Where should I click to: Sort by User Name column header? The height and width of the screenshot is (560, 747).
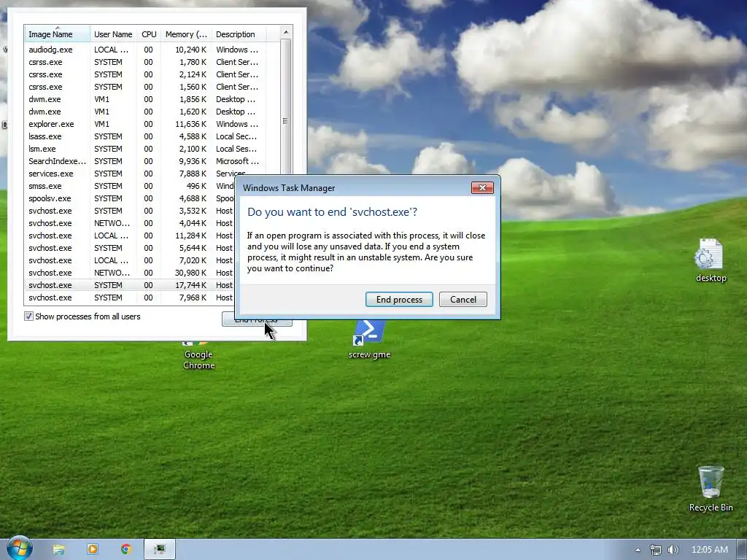click(x=113, y=34)
